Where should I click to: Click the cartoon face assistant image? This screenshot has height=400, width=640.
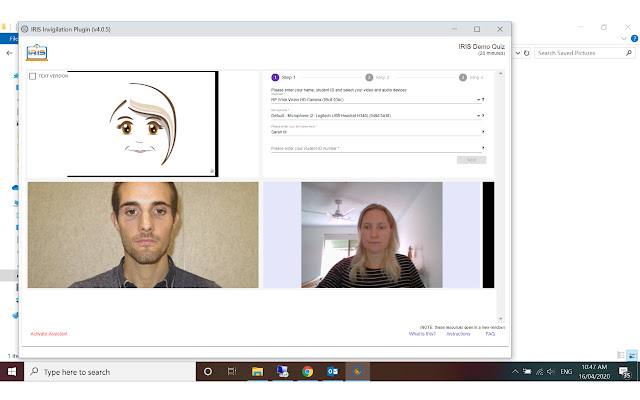coord(142,124)
